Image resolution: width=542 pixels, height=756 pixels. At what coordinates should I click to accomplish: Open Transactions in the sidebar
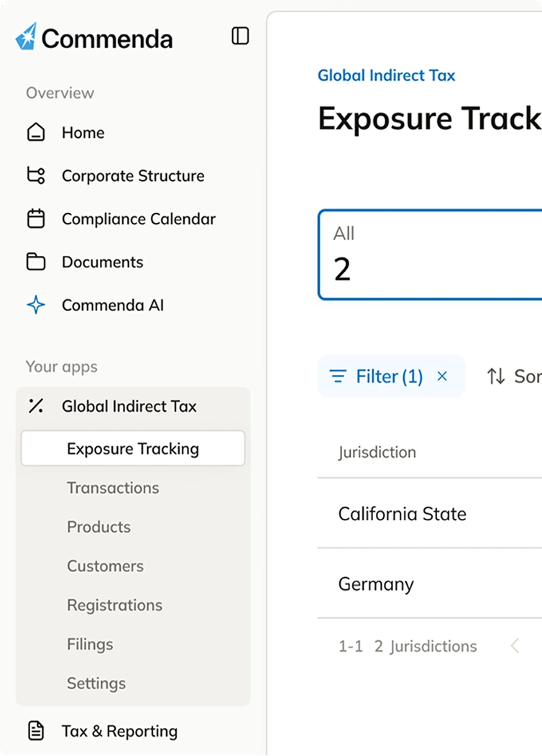pyautogui.click(x=113, y=488)
